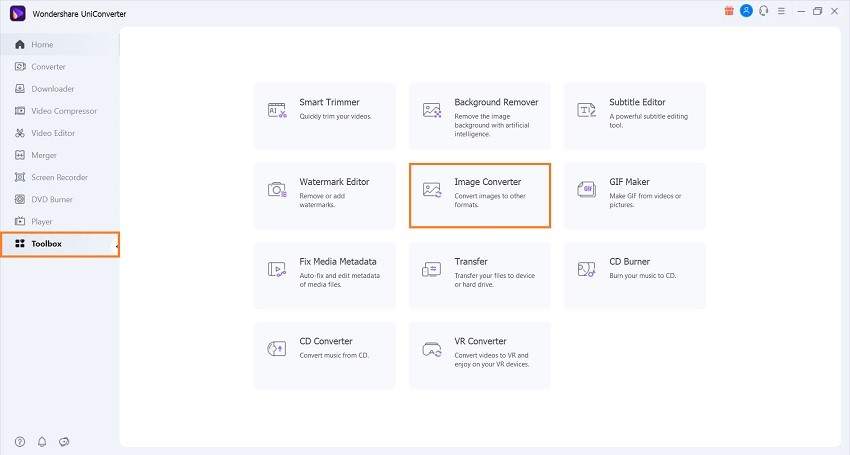Open the Converter section
Image resolution: width=850 pixels, height=455 pixels.
[x=48, y=67]
